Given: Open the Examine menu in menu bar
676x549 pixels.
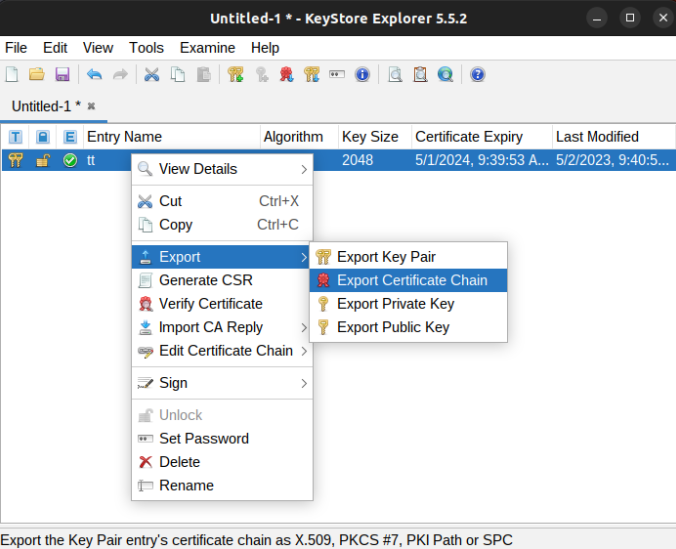Looking at the screenshot, I should (207, 48).
